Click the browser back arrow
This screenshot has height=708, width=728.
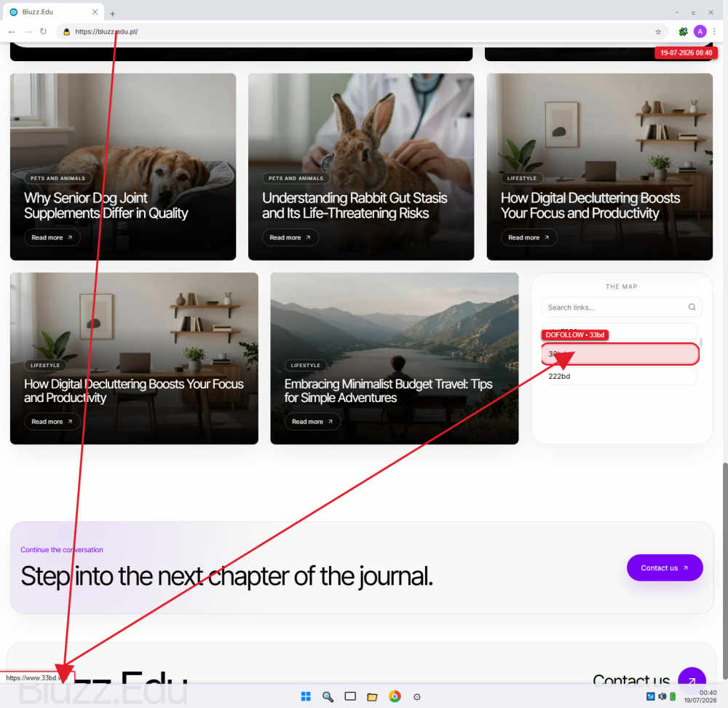[12, 31]
